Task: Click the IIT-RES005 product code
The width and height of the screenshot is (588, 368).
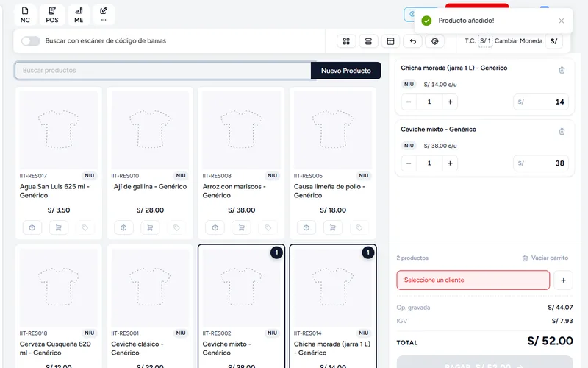Action: (x=308, y=176)
